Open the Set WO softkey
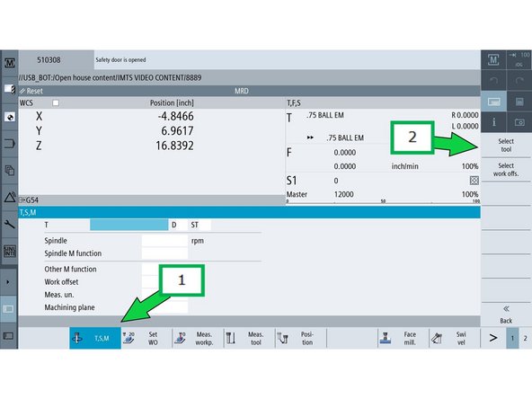This screenshot has height=399, width=532. tap(146, 338)
